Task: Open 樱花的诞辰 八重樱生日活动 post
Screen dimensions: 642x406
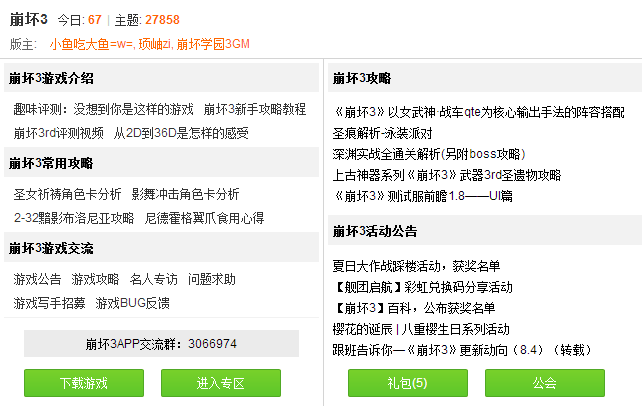Action: [421, 329]
